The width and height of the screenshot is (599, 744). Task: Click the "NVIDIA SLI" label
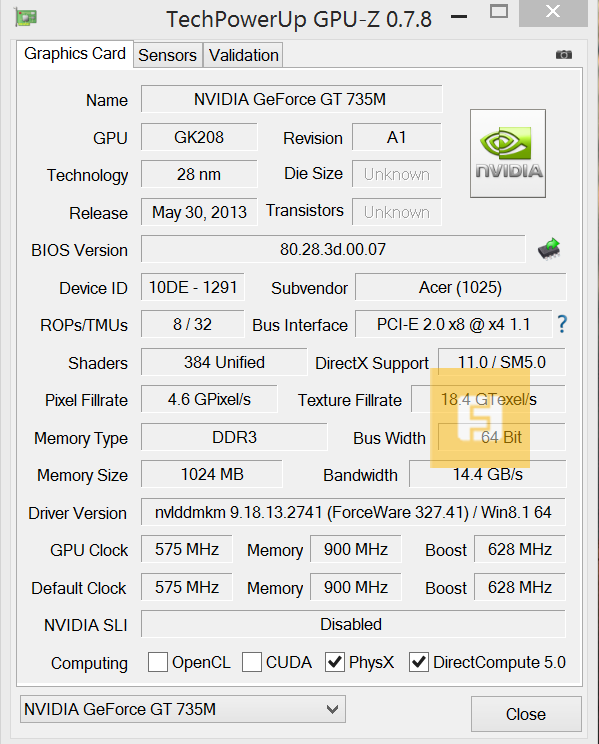click(85, 625)
